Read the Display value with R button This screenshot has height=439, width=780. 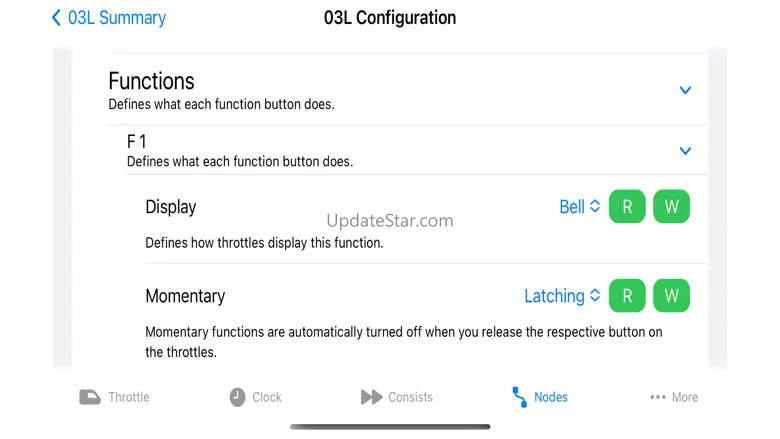click(627, 207)
